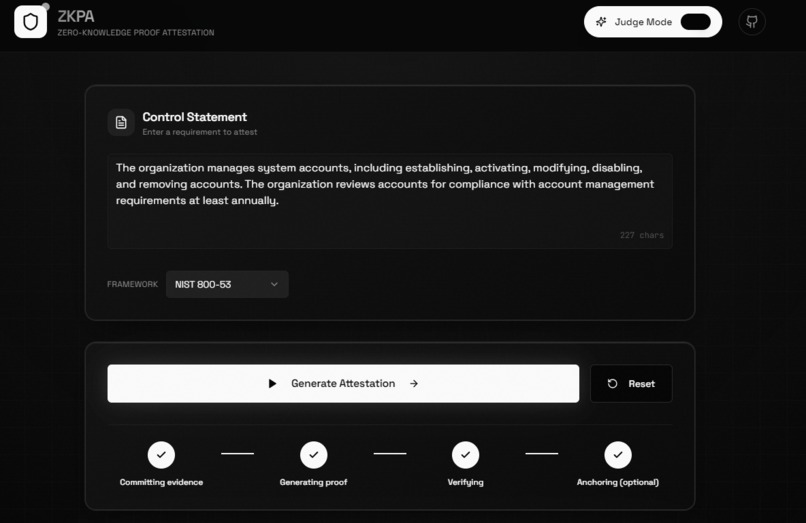
Task: Click the FRAMEWORK label
Action: tap(132, 284)
